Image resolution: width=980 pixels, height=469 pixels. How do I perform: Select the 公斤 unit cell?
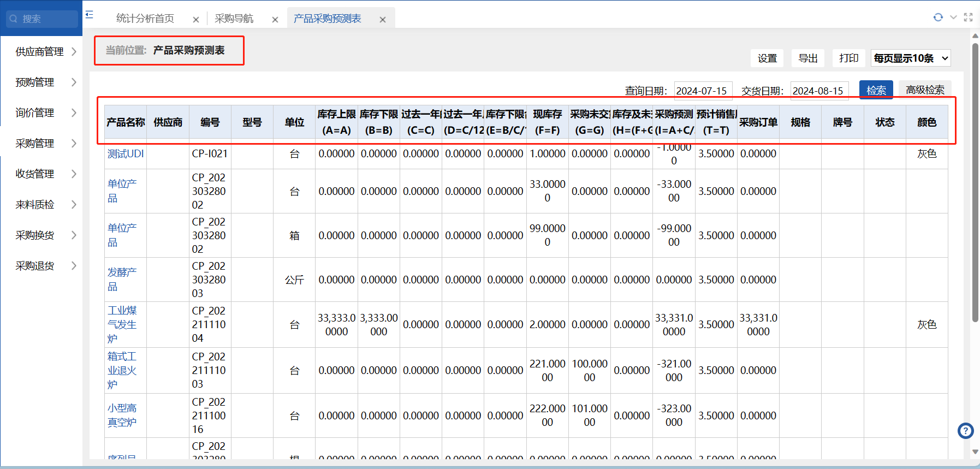[x=294, y=280]
